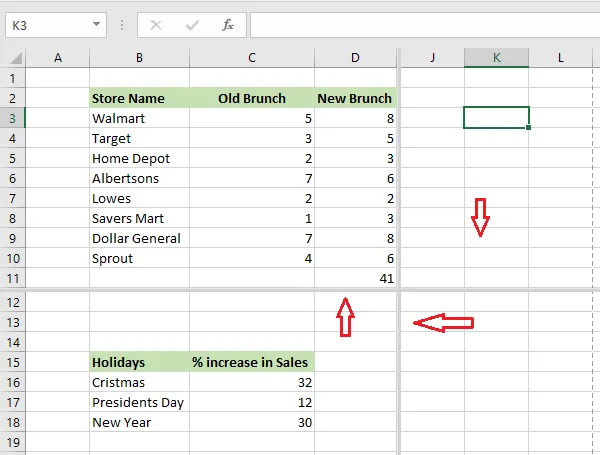
Task: Select the Home Depot cell
Action: (139, 158)
